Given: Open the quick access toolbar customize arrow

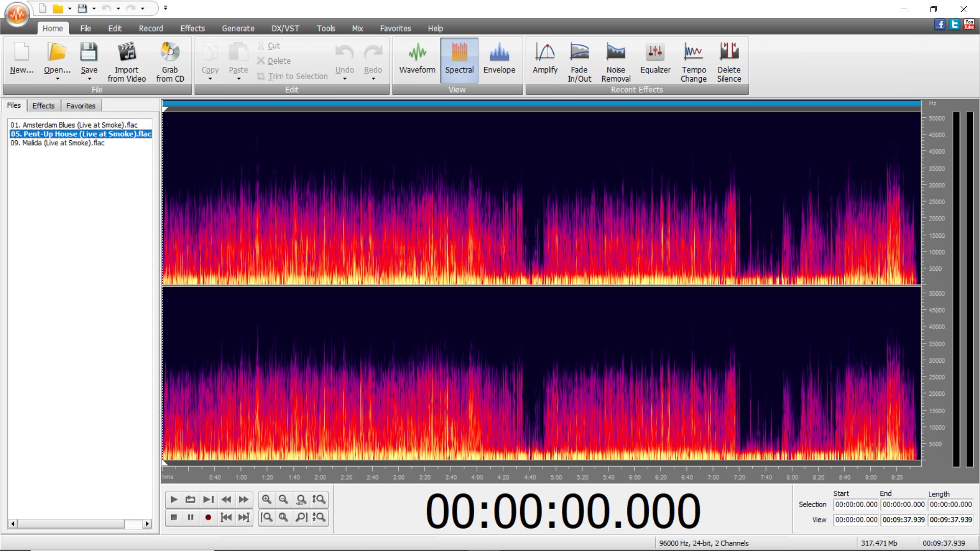Looking at the screenshot, I should [x=165, y=8].
